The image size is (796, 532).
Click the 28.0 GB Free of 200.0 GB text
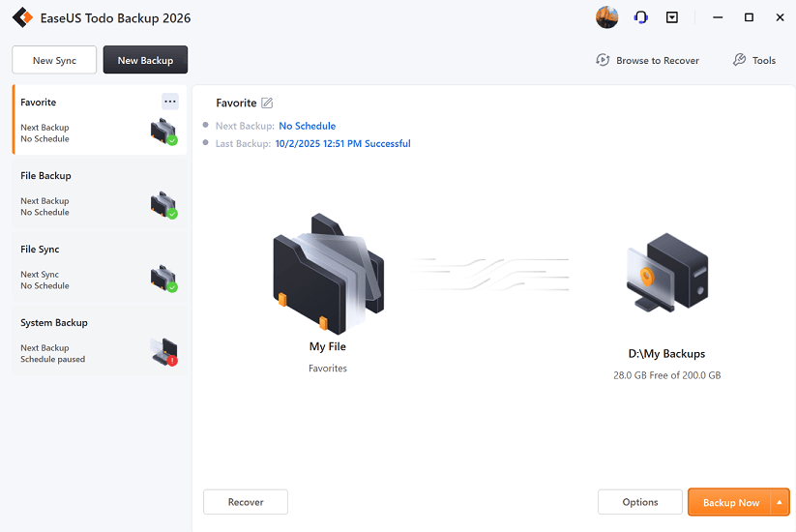point(667,375)
